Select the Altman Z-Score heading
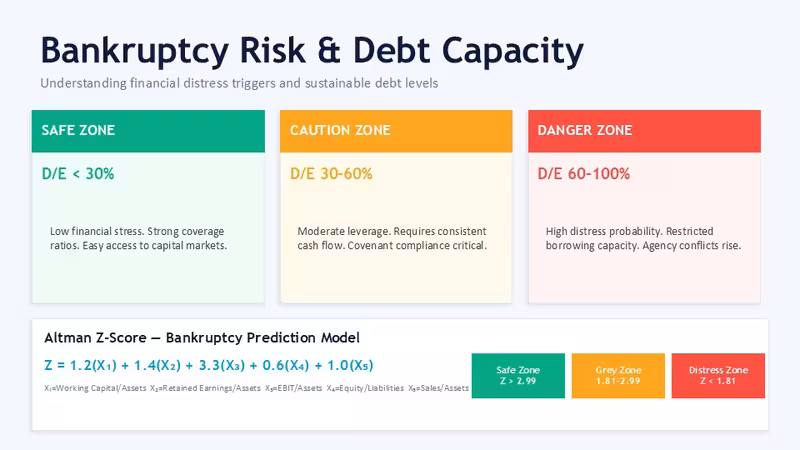 202,338
